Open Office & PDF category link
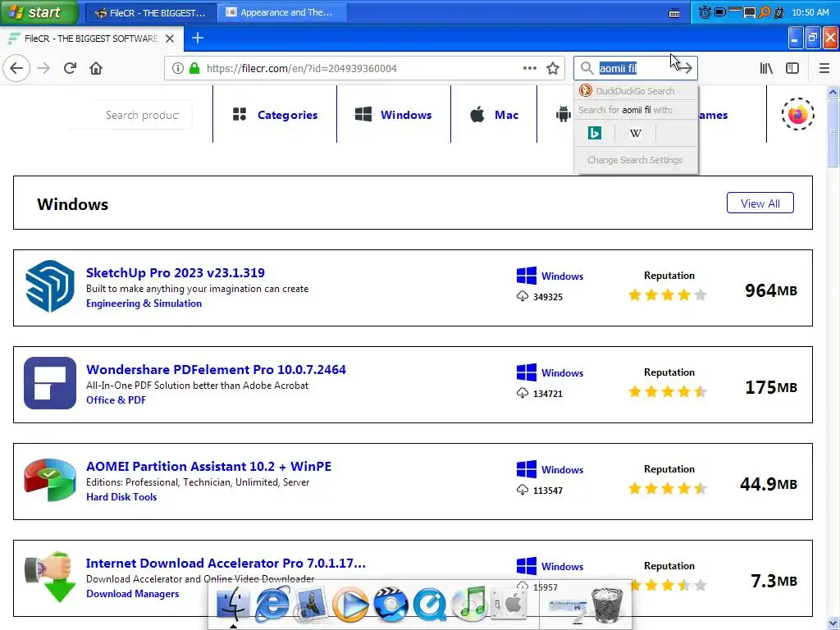The height and width of the screenshot is (630, 840). point(116,400)
